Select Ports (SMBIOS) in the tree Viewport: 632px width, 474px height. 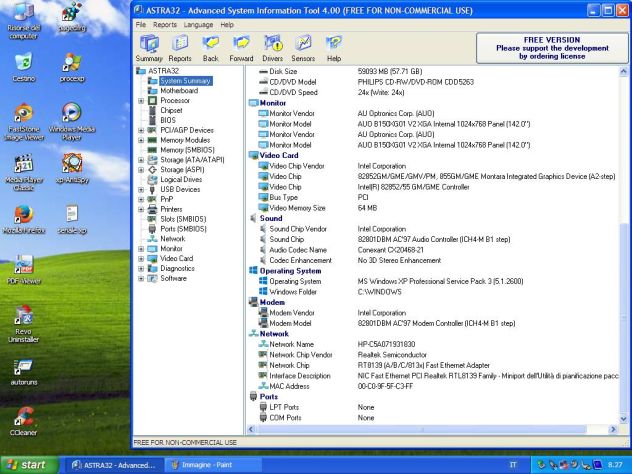pos(183,229)
